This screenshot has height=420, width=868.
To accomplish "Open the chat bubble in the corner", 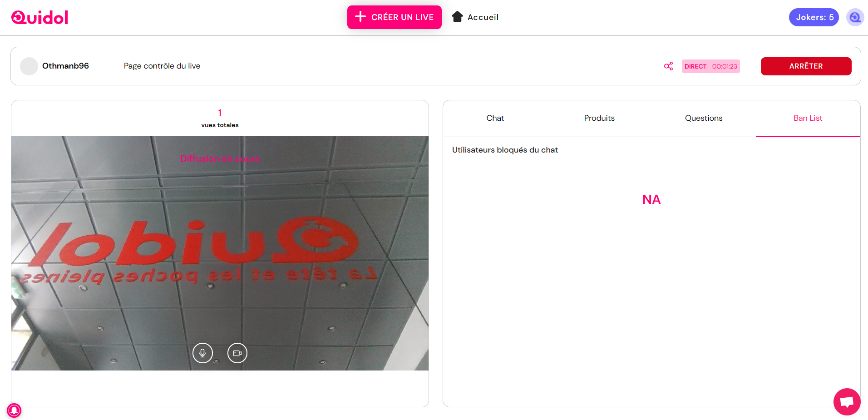I will (x=847, y=401).
